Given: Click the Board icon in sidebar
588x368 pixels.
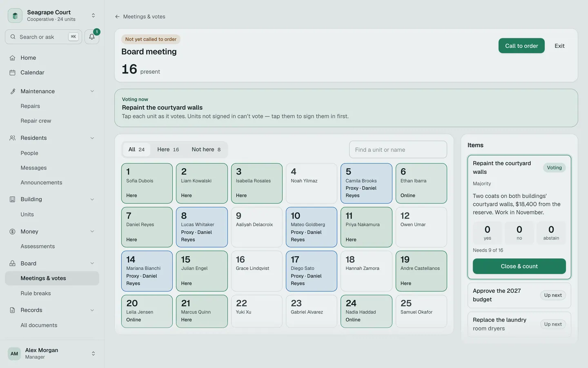Looking at the screenshot, I should (x=13, y=263).
